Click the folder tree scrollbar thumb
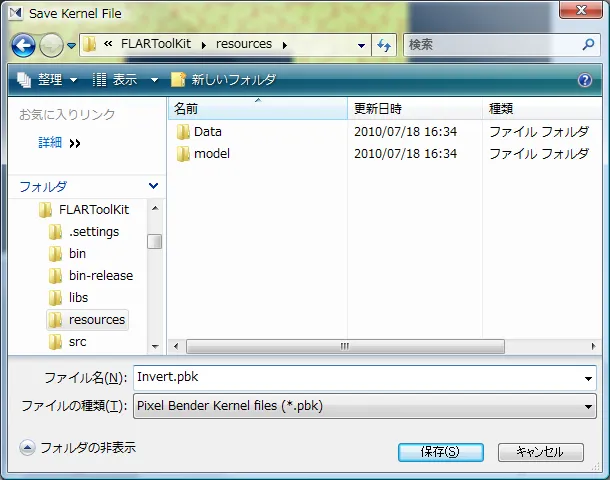Viewport: 610px width, 480px height. (x=155, y=241)
